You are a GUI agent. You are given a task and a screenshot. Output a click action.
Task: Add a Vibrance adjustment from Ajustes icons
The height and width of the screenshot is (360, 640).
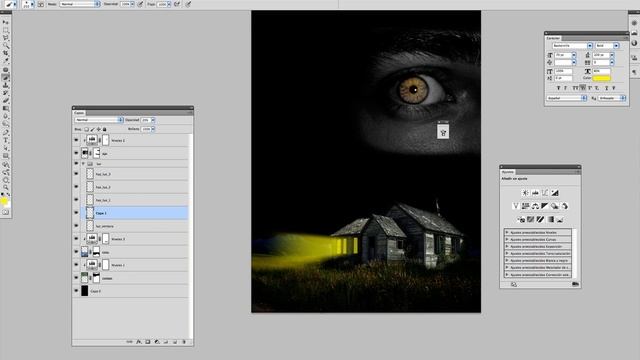pos(516,206)
